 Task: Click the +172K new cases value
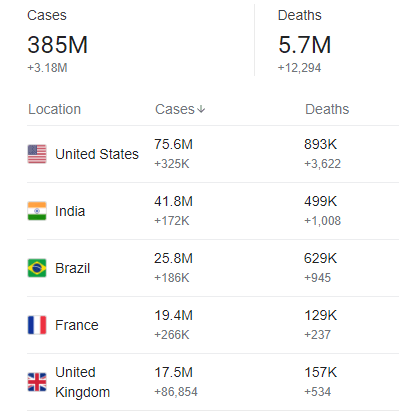172,221
